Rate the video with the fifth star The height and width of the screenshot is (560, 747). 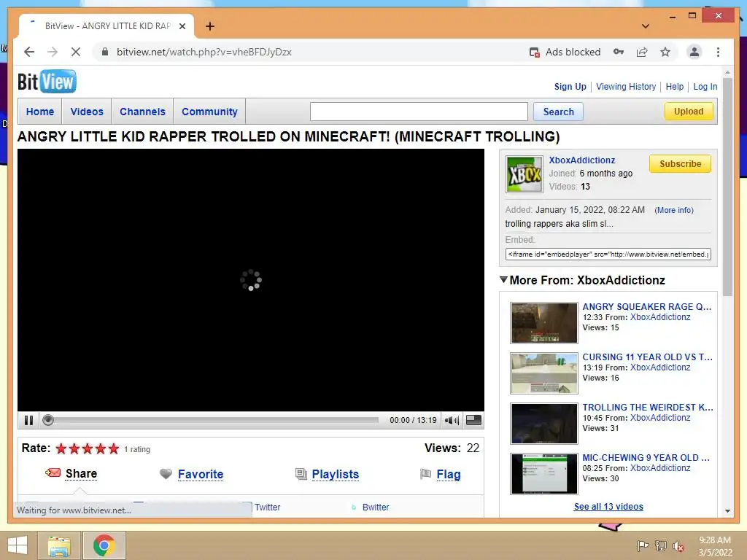tap(113, 448)
